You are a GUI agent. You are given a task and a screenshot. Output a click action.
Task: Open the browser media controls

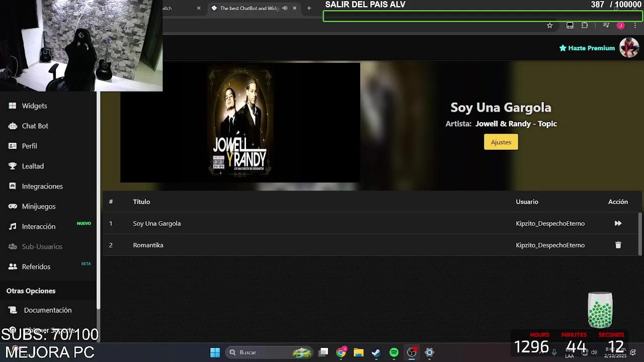pos(606,25)
